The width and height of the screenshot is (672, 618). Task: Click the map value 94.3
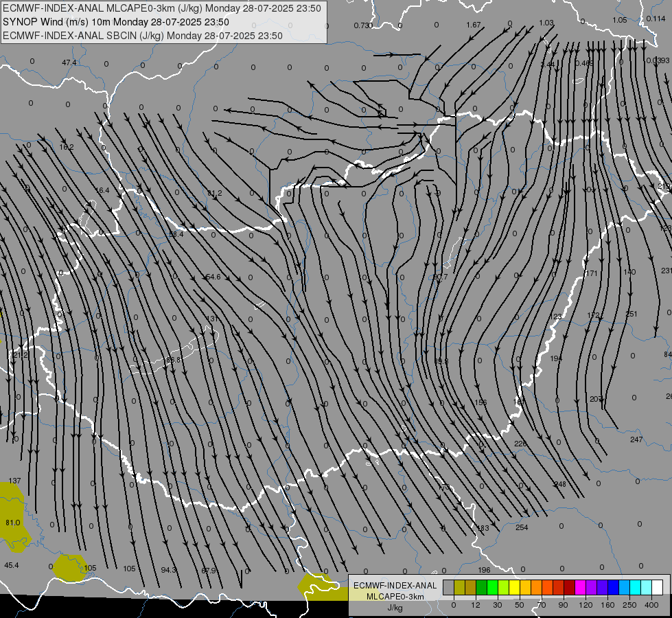tap(168, 570)
